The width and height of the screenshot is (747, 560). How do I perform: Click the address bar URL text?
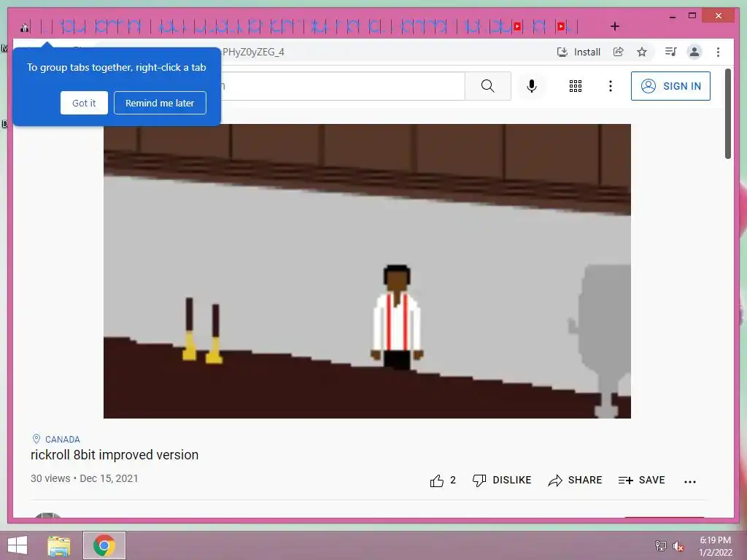(x=253, y=52)
